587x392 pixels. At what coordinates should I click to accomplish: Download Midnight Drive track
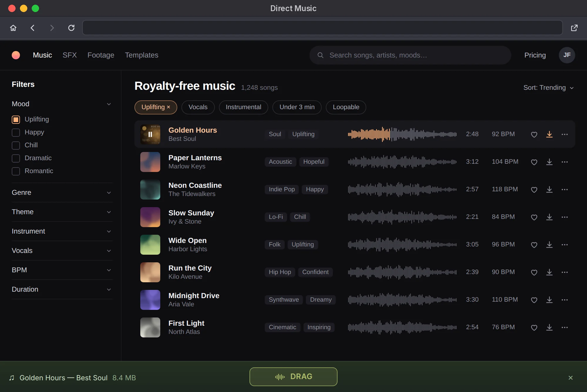pyautogui.click(x=549, y=300)
